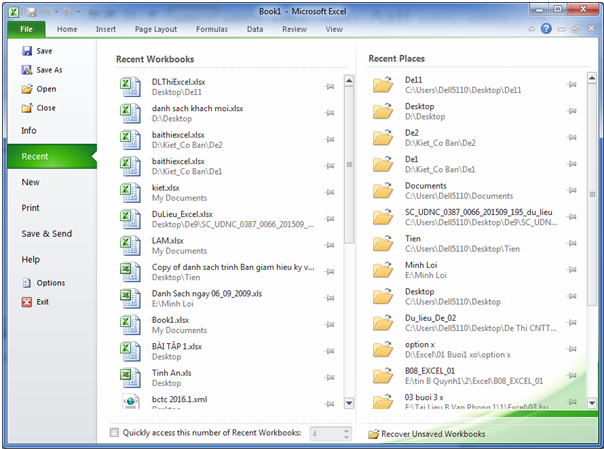Click the Recover Unsaved Workbooks folder icon
The image size is (604, 449).
tap(373, 434)
